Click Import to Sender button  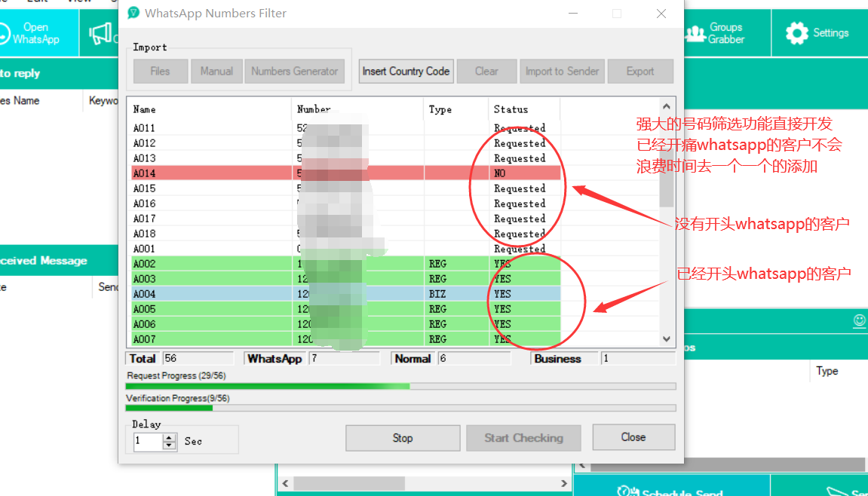pos(562,72)
